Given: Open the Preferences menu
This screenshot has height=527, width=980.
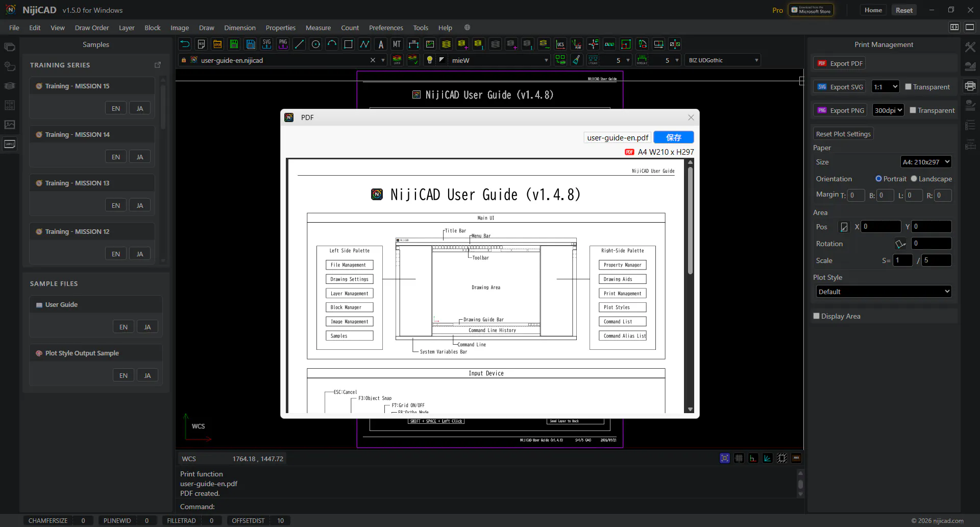Looking at the screenshot, I should pyautogui.click(x=386, y=28).
